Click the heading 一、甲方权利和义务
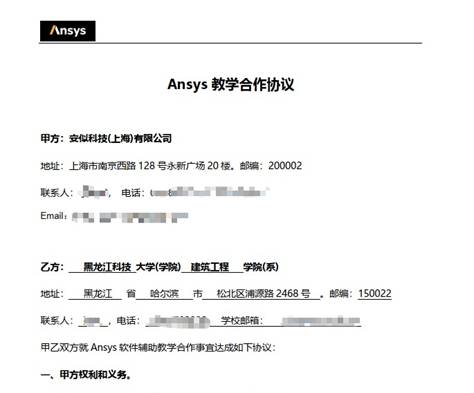 click(86, 375)
